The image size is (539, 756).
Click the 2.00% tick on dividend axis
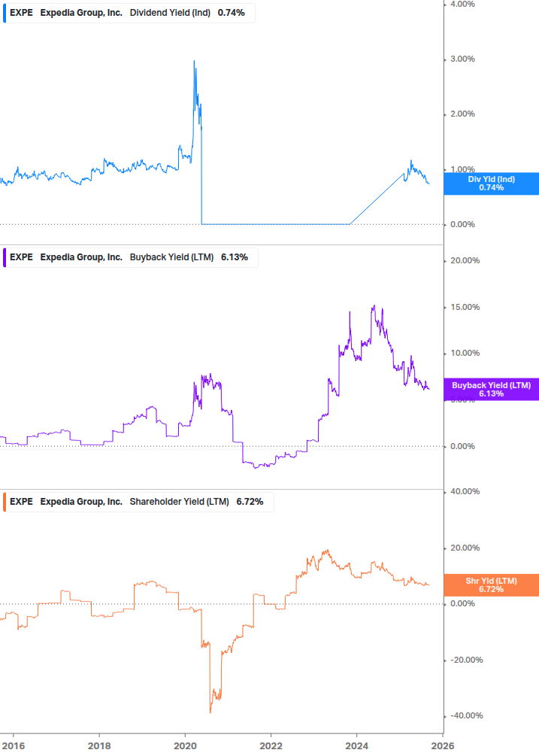[x=462, y=114]
